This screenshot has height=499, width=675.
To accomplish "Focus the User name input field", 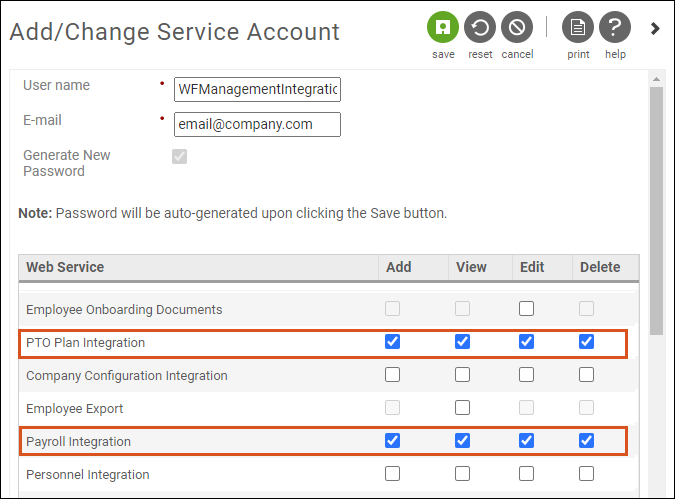I will click(x=257, y=90).
